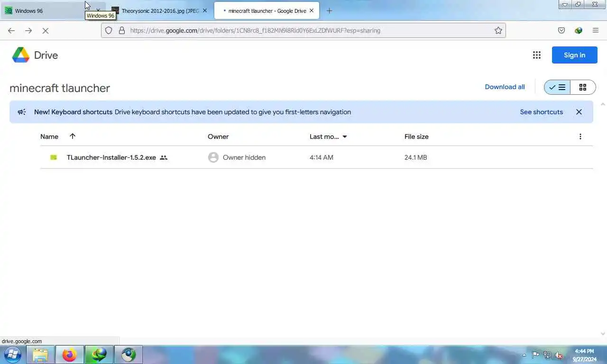Click the network tray icon
This screenshot has height=364, width=607.
click(547, 355)
